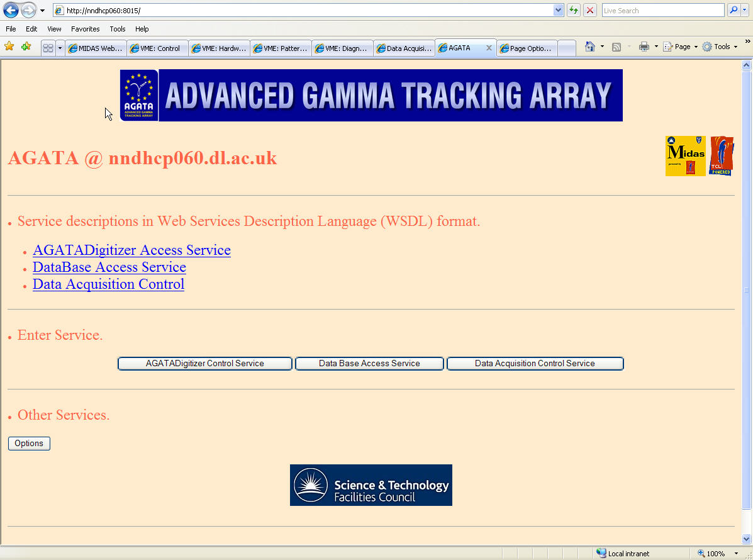Click the Data Base Access Service button

coord(369,364)
